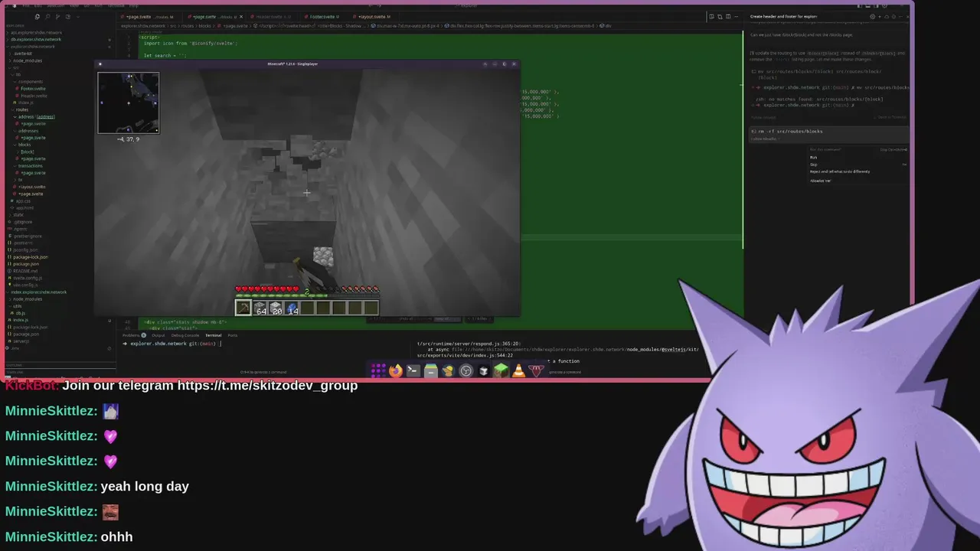
Task: Open the Output panel tab
Action: (158, 335)
